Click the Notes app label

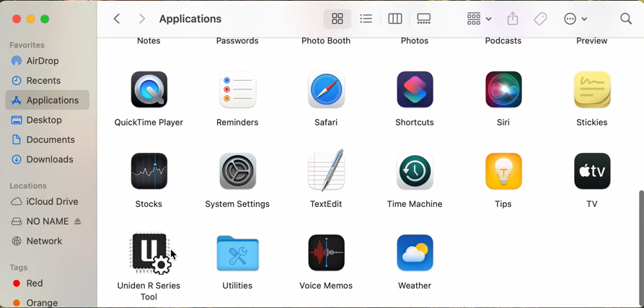(x=149, y=40)
